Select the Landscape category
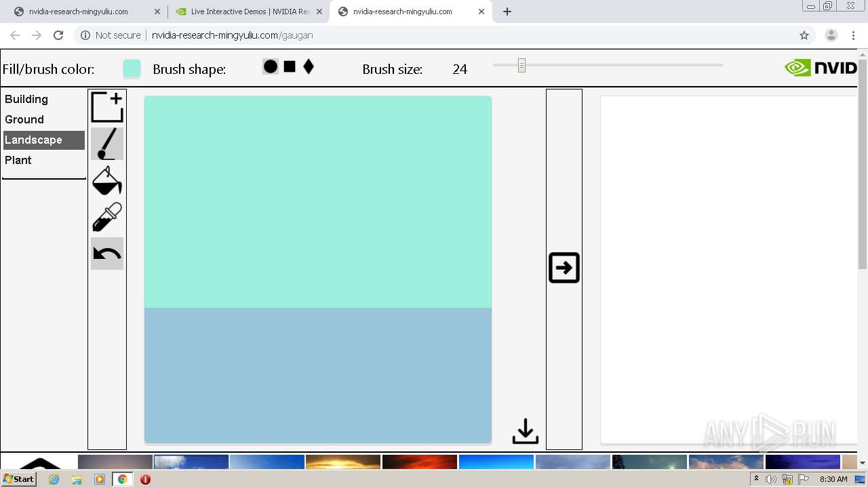Viewport: 868px width, 488px height. pyautogui.click(x=43, y=140)
